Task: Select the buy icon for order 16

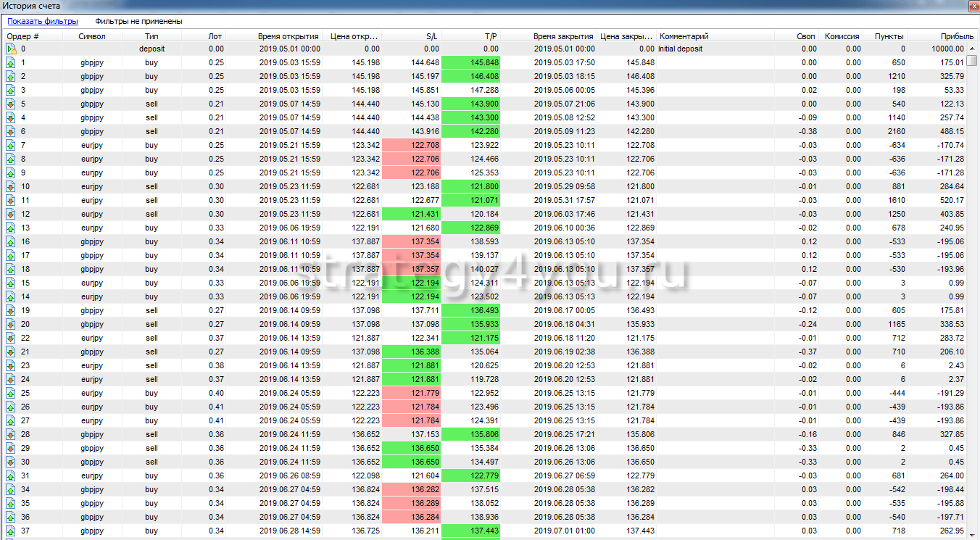Action: [x=11, y=242]
